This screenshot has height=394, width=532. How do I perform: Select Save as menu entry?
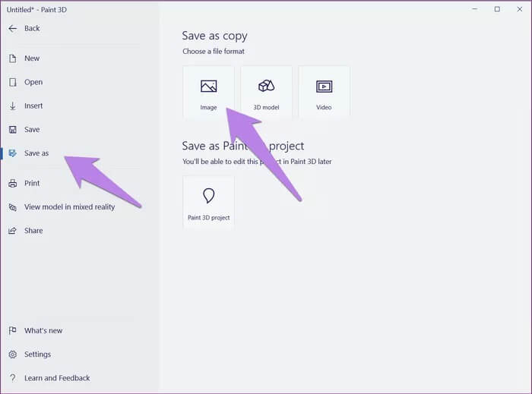pyautogui.click(x=36, y=153)
